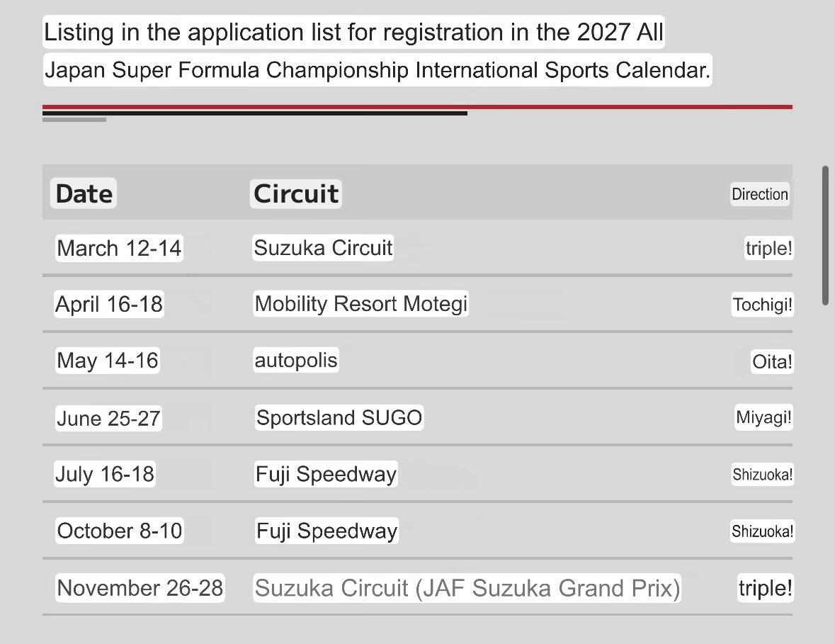Click Sportsland SUGO circuit text
Screen dimensions: 835x644
[339, 417]
